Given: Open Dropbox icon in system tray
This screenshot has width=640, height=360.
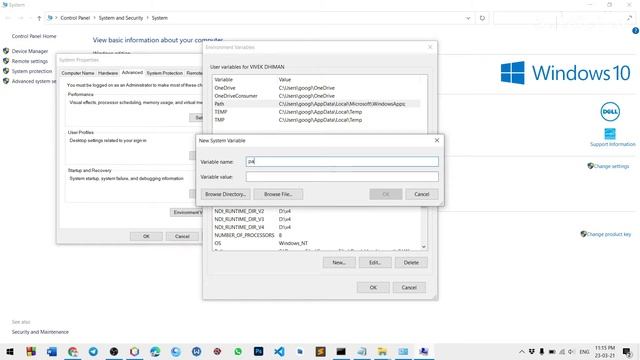Looking at the screenshot, I should click(531, 351).
